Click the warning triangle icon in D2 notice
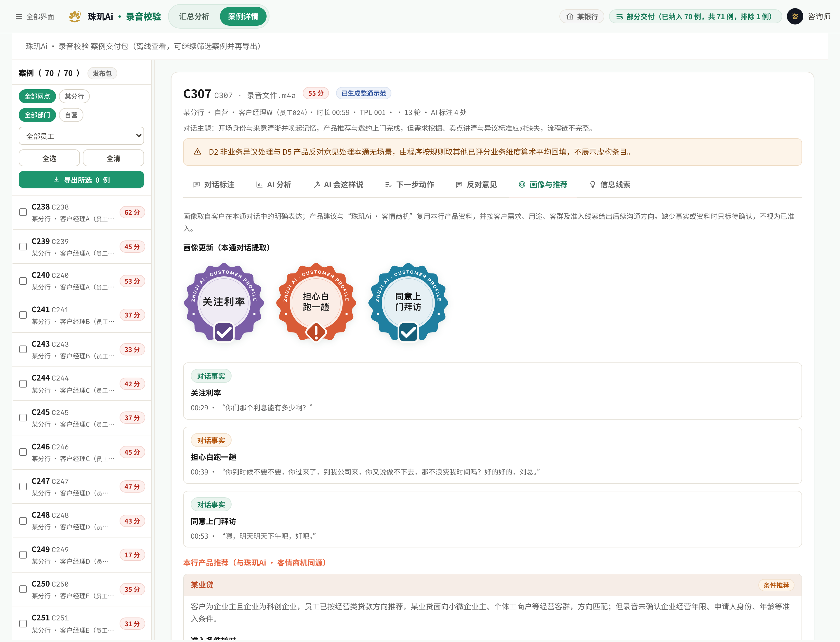This screenshot has height=642, width=840. [197, 152]
